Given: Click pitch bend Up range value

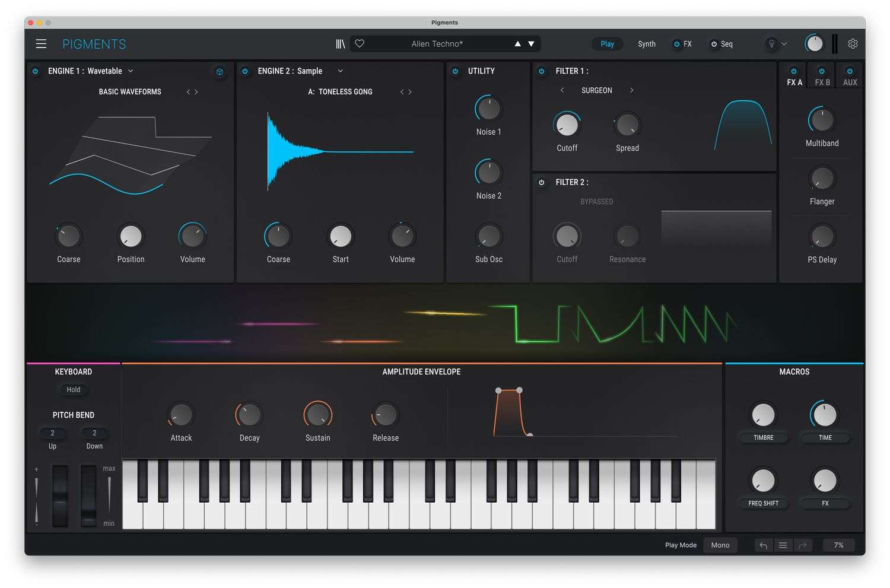Looking at the screenshot, I should [52, 433].
